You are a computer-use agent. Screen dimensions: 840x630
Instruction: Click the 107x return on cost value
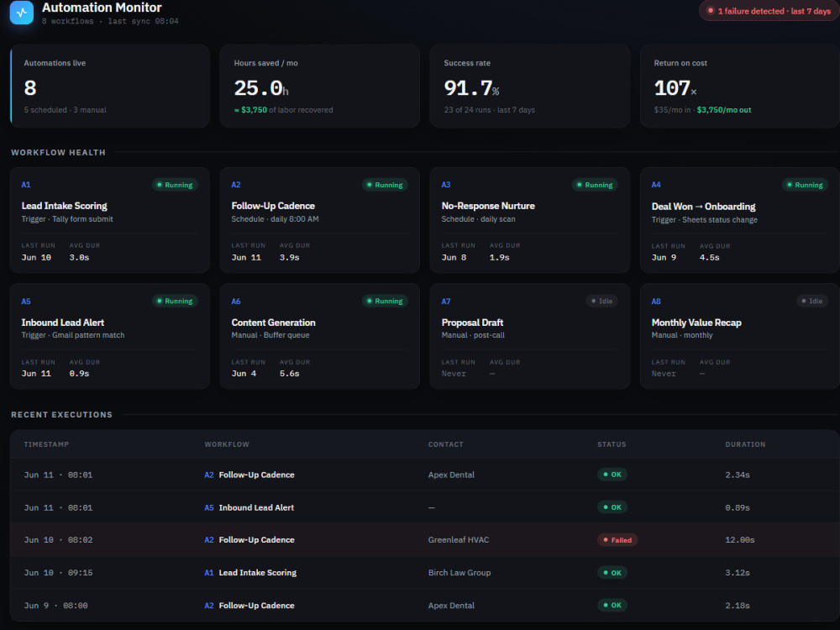(675, 88)
